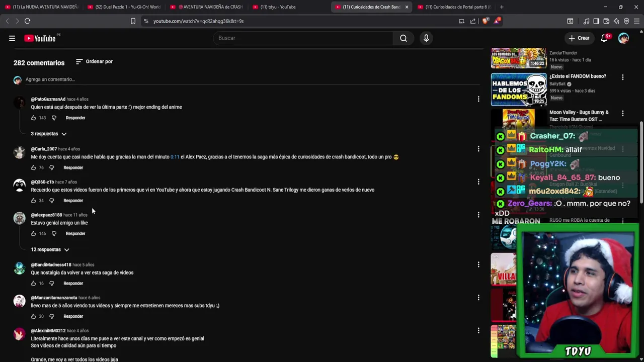Expand the 12 respuestas replies
The width and height of the screenshot is (644, 362).
click(50, 249)
